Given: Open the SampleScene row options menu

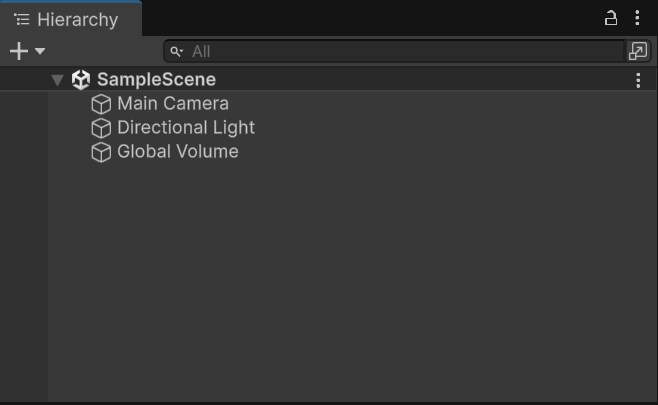Looking at the screenshot, I should pyautogui.click(x=638, y=80).
